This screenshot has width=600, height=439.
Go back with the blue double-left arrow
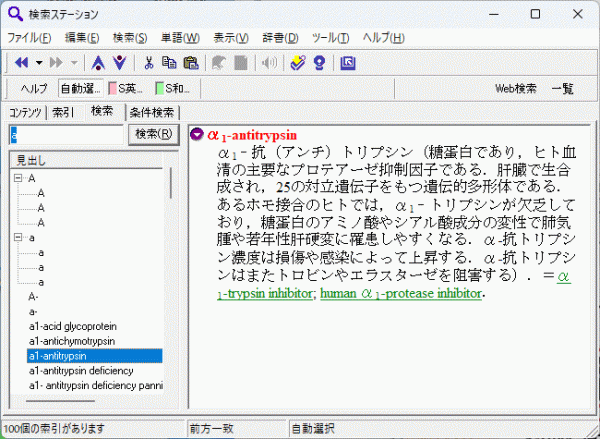coord(21,62)
